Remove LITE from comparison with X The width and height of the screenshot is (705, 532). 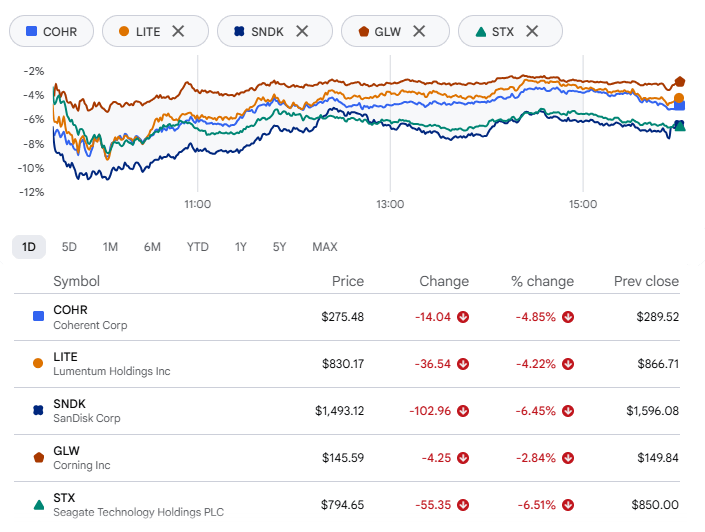point(178,31)
